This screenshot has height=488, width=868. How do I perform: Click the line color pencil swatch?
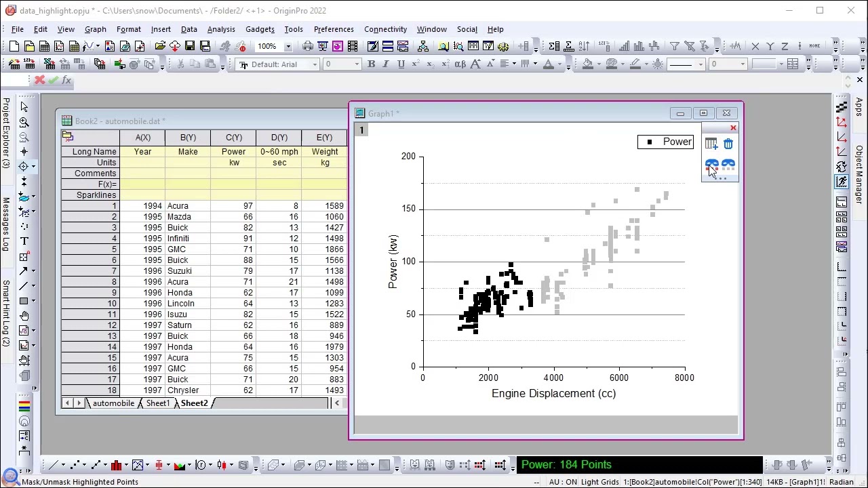[x=636, y=64]
